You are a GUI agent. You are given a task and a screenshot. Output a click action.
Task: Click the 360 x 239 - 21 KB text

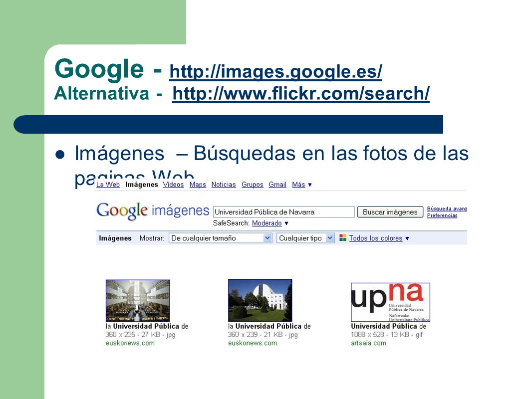click(x=263, y=335)
